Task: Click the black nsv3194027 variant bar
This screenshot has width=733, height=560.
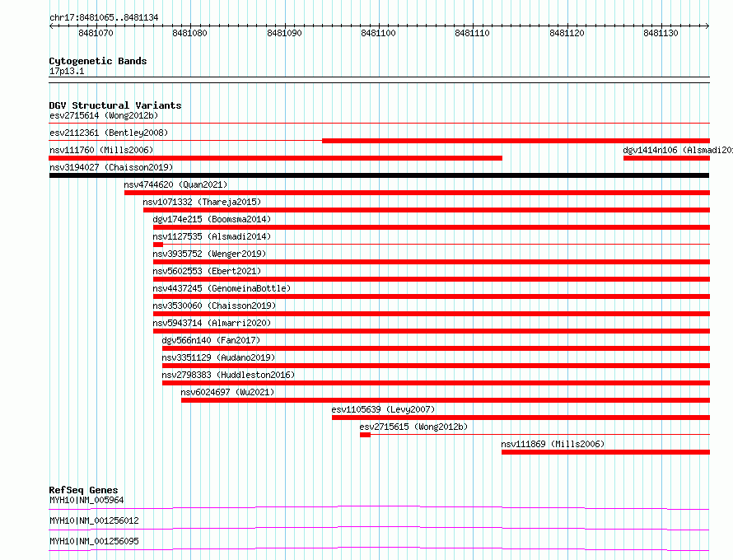Action: tap(379, 175)
